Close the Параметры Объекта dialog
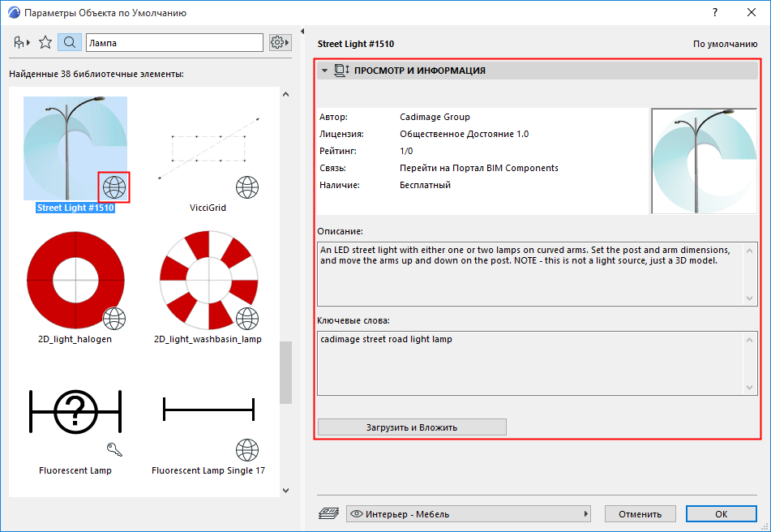Viewport: 771px width, 532px height. pos(752,12)
